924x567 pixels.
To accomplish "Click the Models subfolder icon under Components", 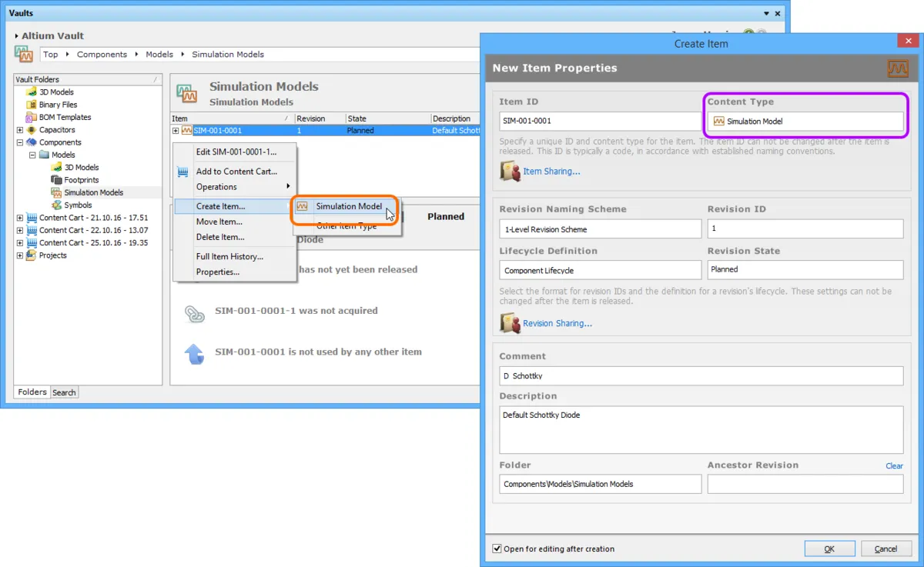I will click(x=45, y=155).
